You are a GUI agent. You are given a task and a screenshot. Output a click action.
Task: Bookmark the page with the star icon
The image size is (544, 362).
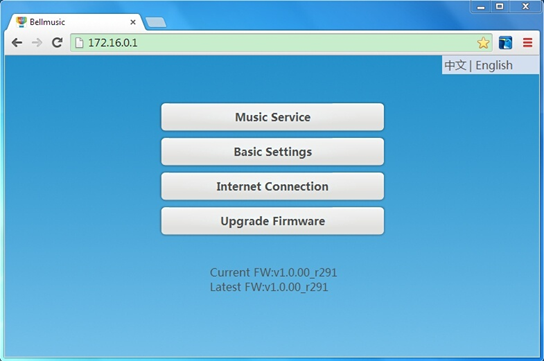483,43
